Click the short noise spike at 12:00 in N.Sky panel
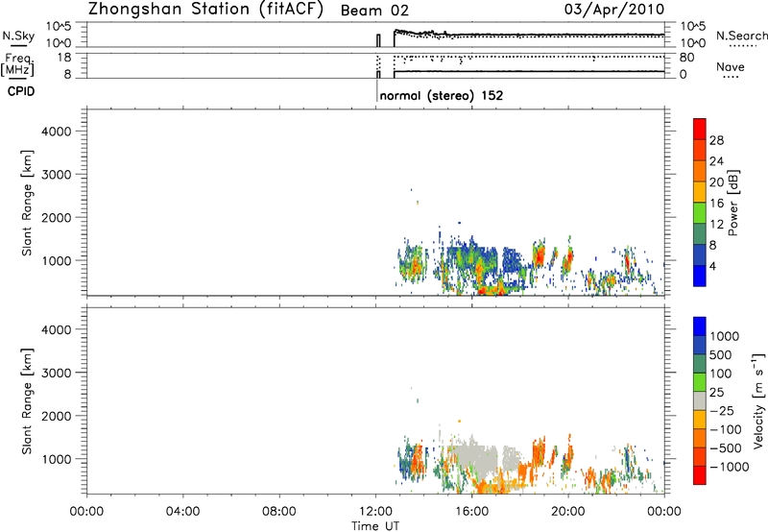Image resolution: width=768 pixels, height=532 pixels. pos(378,40)
